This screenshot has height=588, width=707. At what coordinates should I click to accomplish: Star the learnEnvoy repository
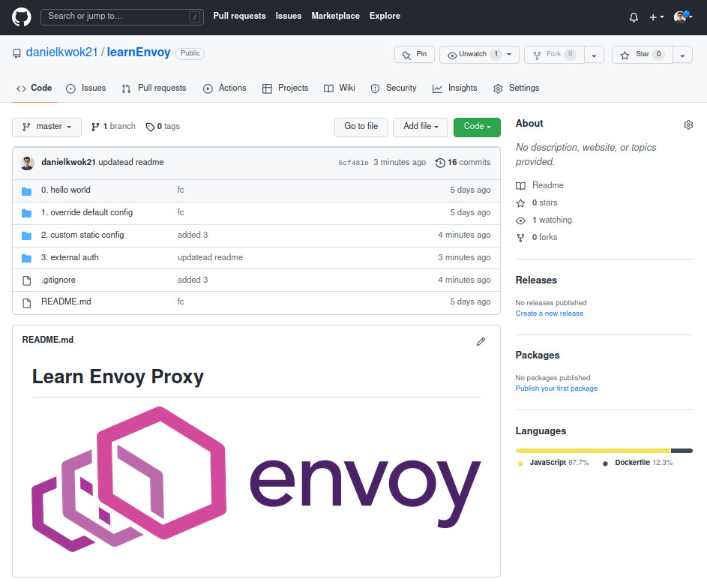point(643,55)
